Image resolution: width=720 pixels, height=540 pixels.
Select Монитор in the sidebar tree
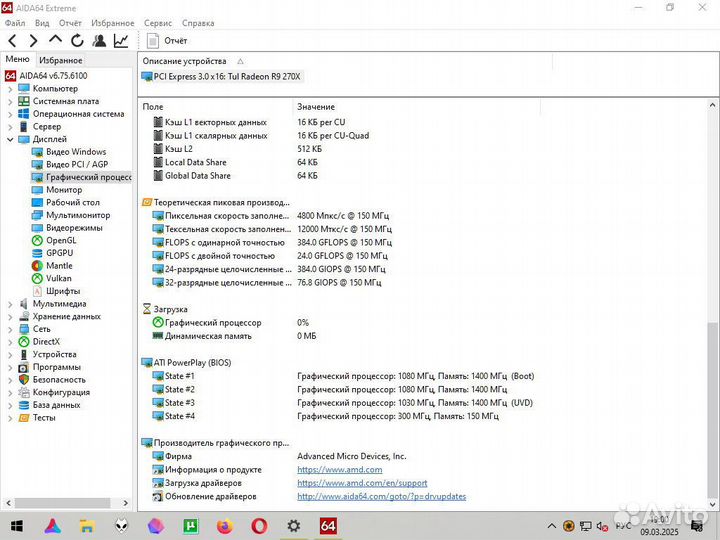[64, 190]
